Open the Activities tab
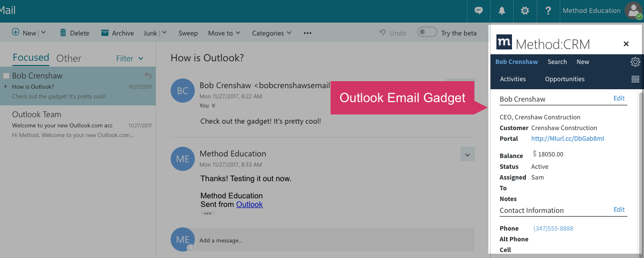The height and width of the screenshot is (258, 644). pyautogui.click(x=513, y=79)
